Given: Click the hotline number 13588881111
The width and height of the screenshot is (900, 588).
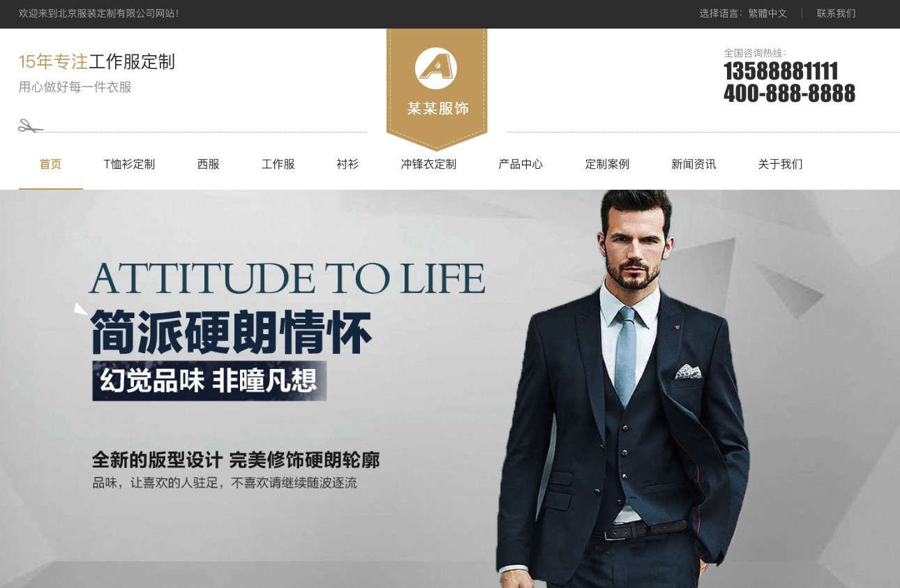Looking at the screenshot, I should 781,71.
